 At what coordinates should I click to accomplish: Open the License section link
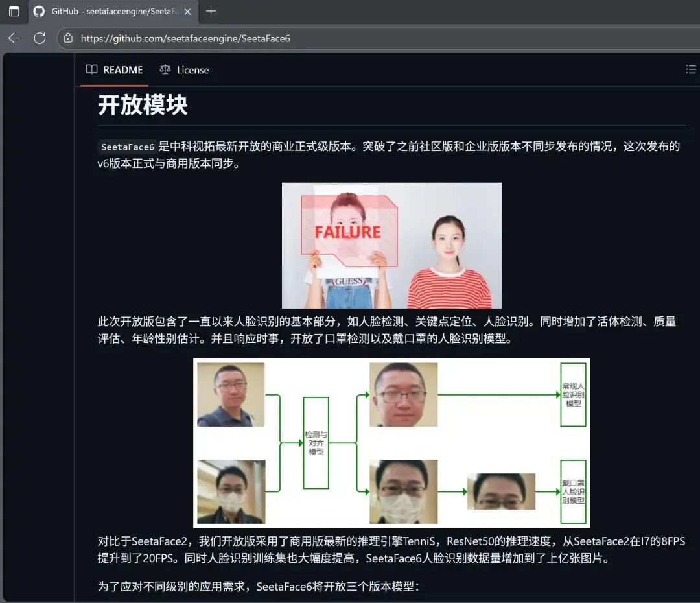(x=193, y=69)
